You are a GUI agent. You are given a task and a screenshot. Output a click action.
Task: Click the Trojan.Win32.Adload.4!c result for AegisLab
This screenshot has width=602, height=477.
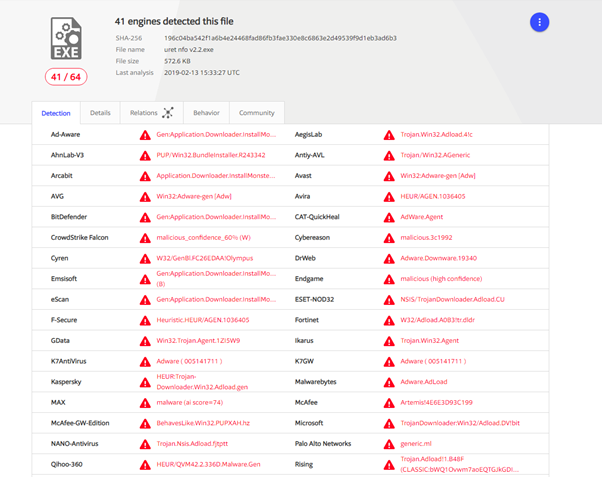(434, 133)
